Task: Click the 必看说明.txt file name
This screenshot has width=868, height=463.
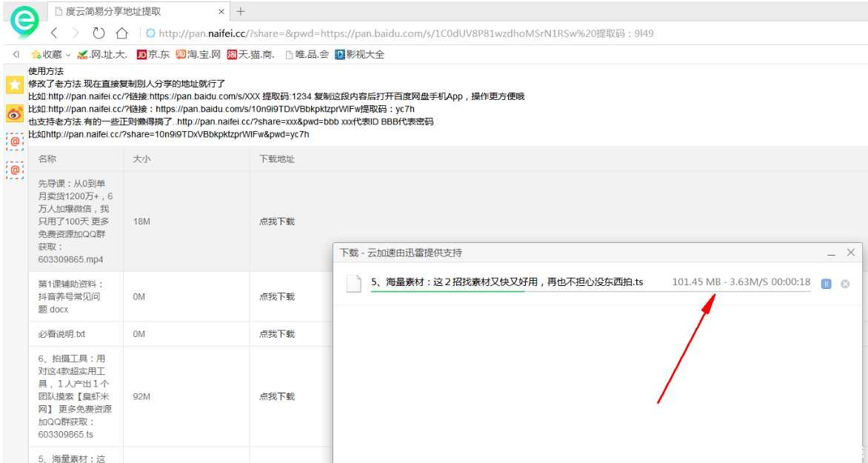Action: 61,334
